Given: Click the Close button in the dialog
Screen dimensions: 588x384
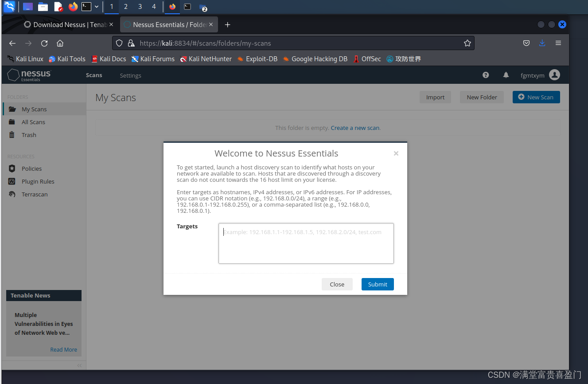Looking at the screenshot, I should point(337,284).
